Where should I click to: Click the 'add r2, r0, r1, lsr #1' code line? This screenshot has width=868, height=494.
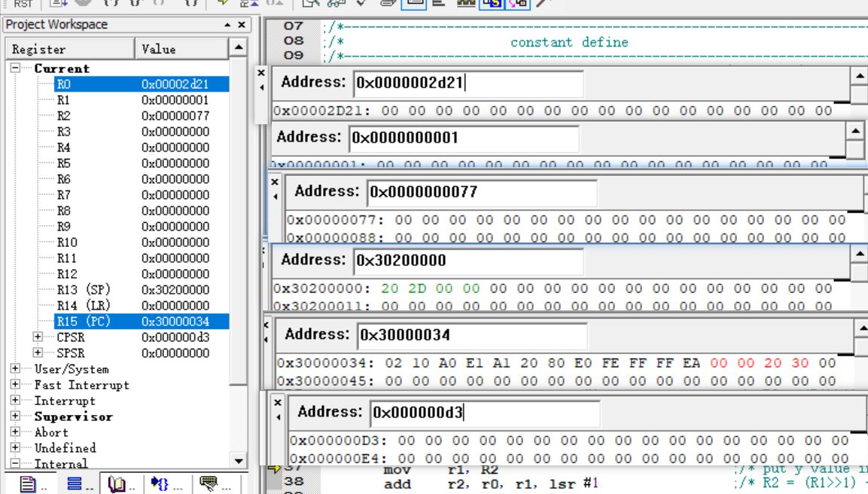(x=491, y=483)
